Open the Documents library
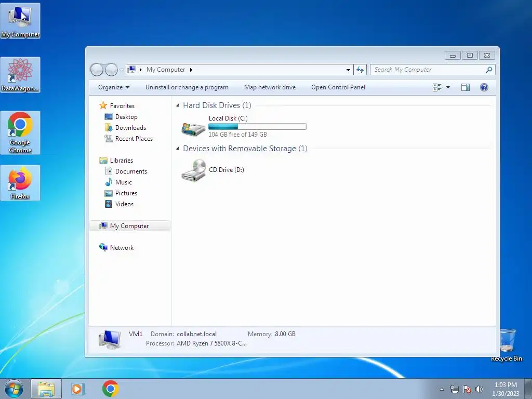 (131, 171)
